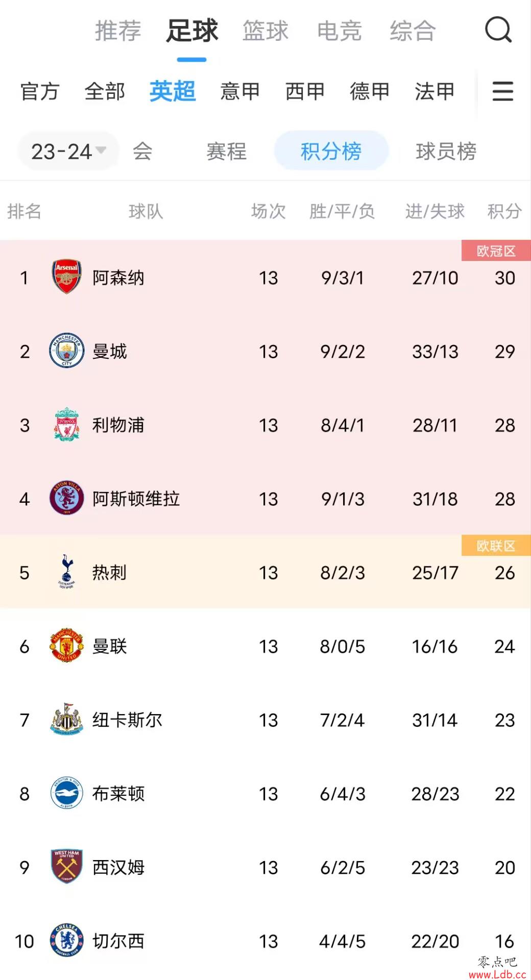The width and height of the screenshot is (531, 980).
Task: Expand the 23-24 season dropdown
Action: tap(68, 151)
